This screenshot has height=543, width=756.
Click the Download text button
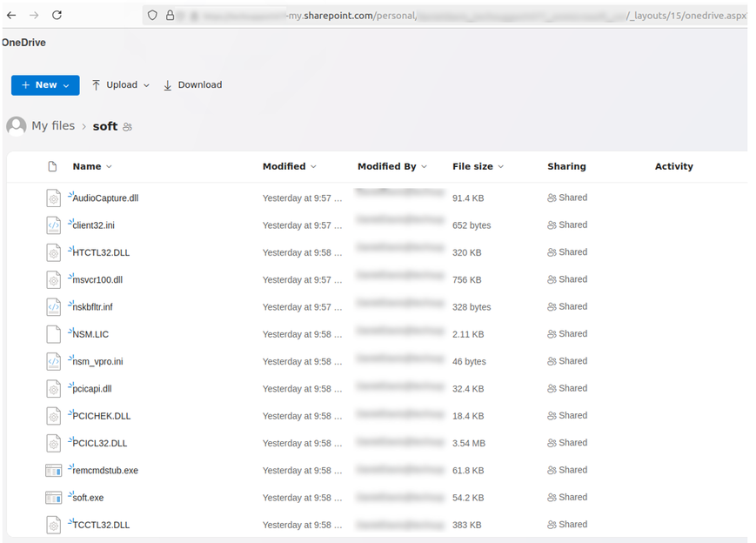200,85
